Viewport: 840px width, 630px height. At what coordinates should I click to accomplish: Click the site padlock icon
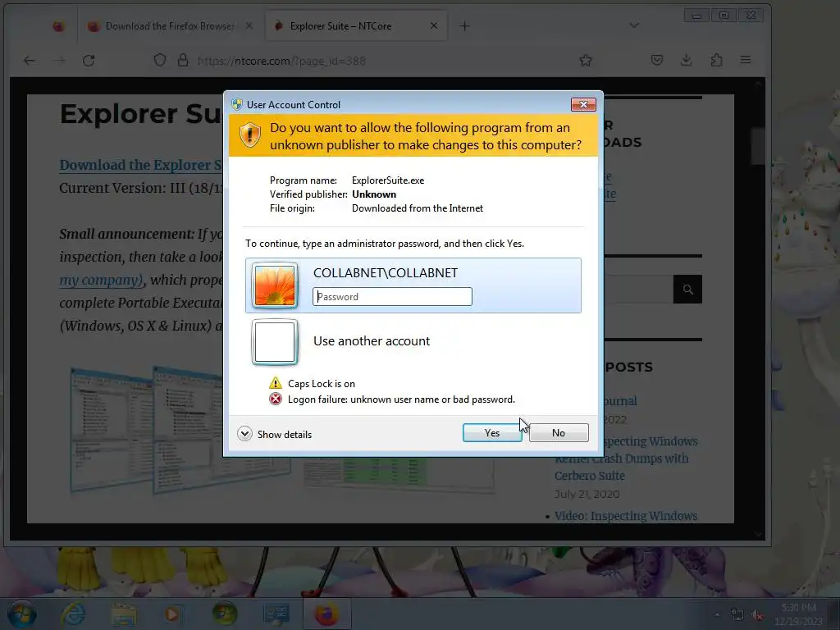tap(183, 60)
